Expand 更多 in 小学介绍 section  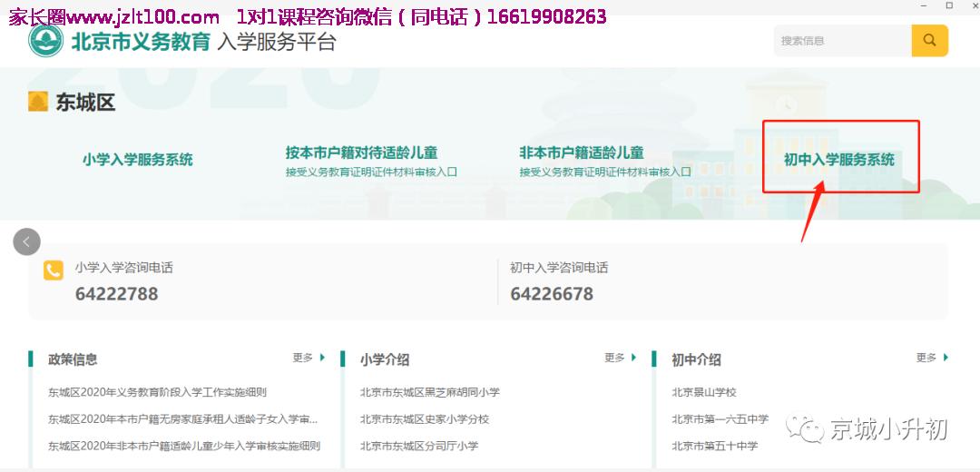[x=620, y=358]
